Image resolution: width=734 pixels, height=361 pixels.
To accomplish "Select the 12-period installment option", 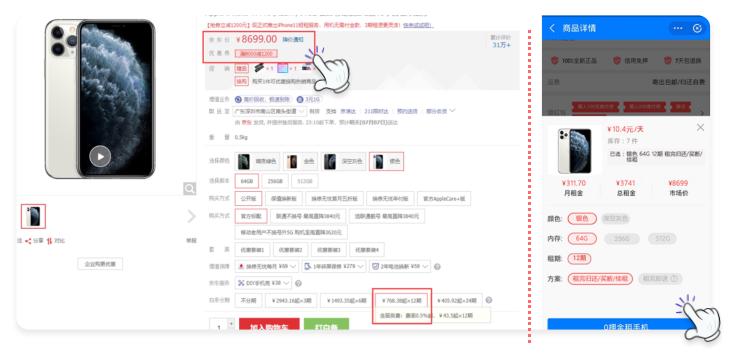I will point(402,301).
